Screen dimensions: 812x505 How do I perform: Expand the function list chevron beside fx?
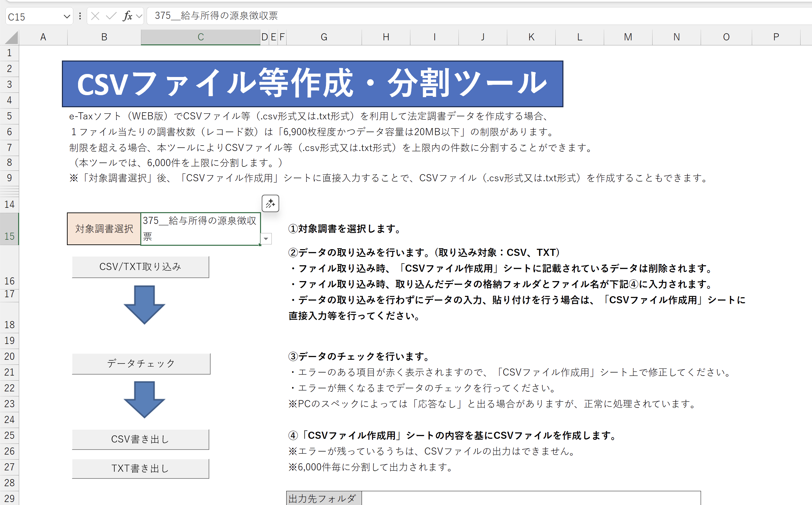139,16
